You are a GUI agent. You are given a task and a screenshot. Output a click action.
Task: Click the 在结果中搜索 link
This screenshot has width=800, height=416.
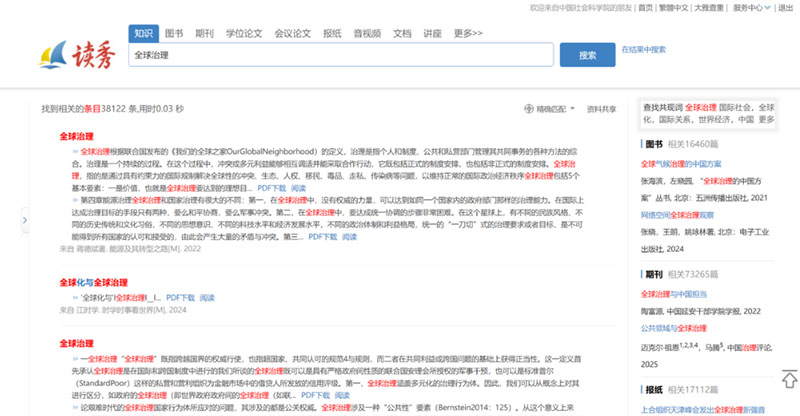pyautogui.click(x=643, y=48)
